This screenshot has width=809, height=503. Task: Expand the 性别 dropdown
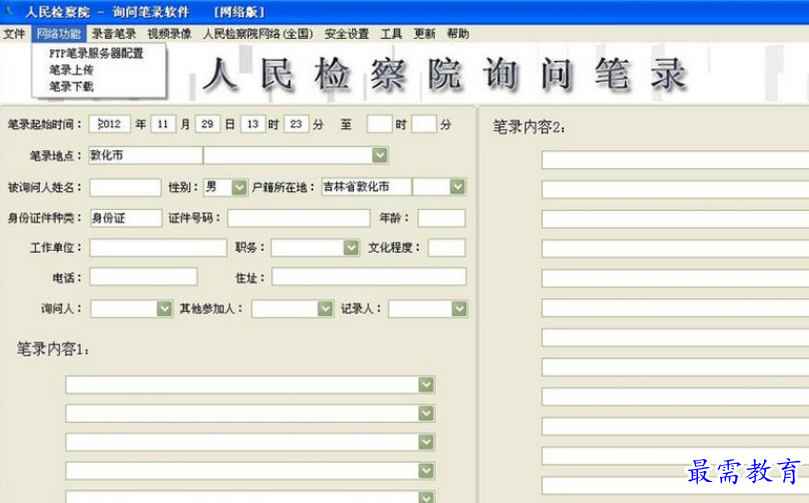(239, 187)
